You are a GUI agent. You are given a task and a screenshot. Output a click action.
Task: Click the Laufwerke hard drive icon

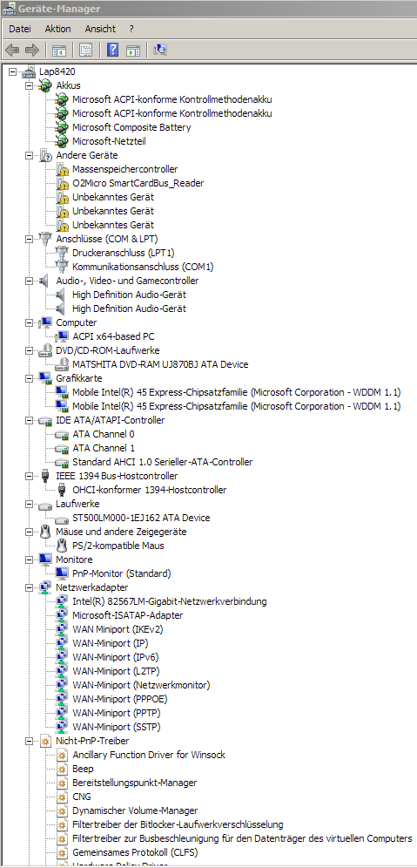pos(46,505)
